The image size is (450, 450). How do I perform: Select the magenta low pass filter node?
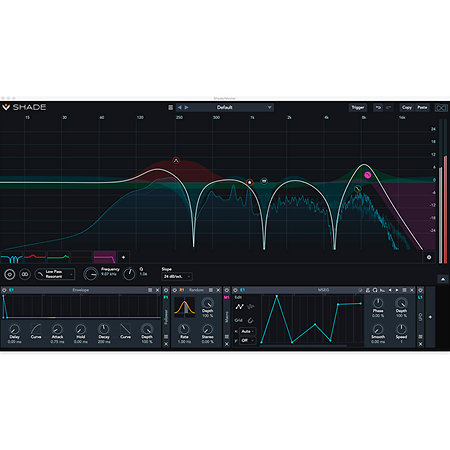coord(367,175)
